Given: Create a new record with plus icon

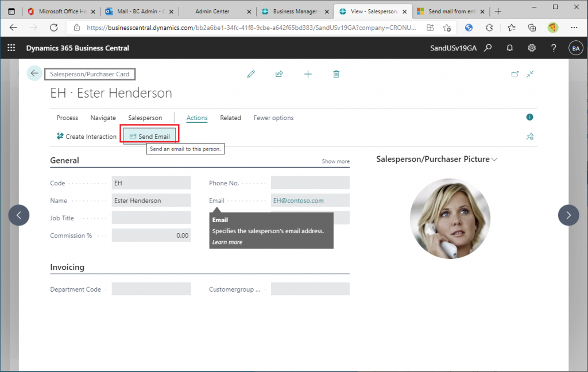Looking at the screenshot, I should (308, 74).
